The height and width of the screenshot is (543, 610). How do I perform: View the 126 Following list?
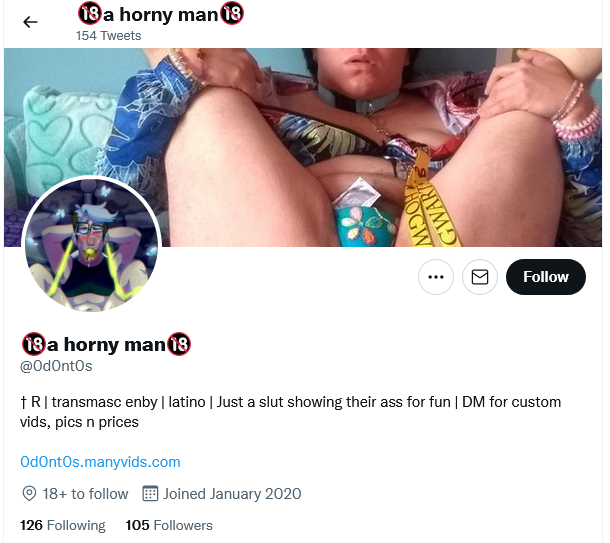pos(63,525)
